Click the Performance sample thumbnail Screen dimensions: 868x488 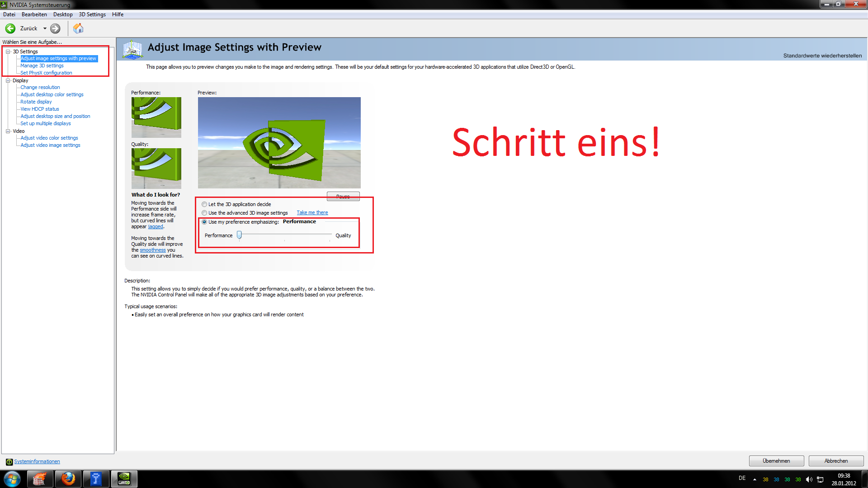point(156,117)
